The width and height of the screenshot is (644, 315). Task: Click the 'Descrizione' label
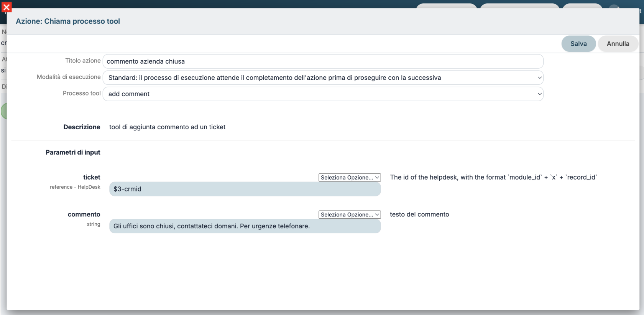click(x=82, y=127)
